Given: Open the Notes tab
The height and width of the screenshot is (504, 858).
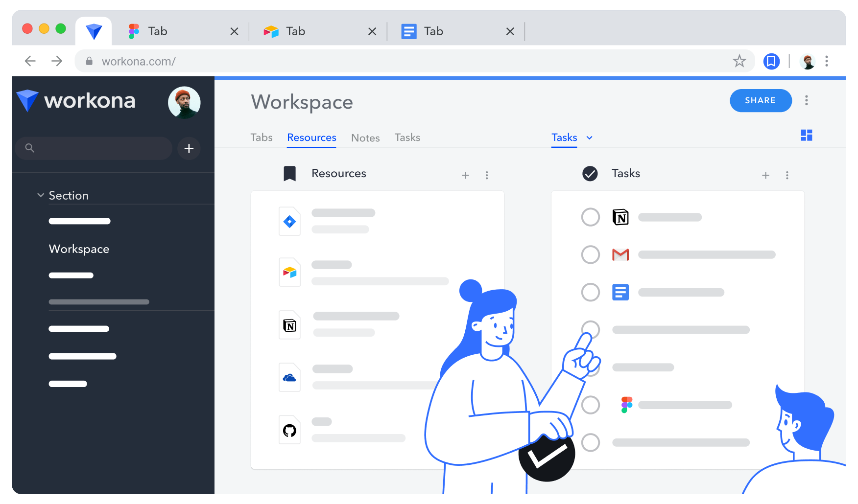Looking at the screenshot, I should (x=365, y=138).
